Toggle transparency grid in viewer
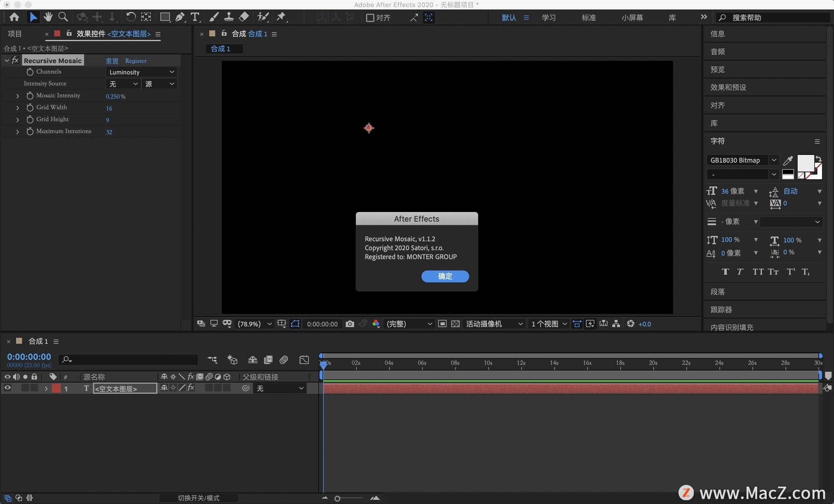834x504 pixels. [455, 324]
